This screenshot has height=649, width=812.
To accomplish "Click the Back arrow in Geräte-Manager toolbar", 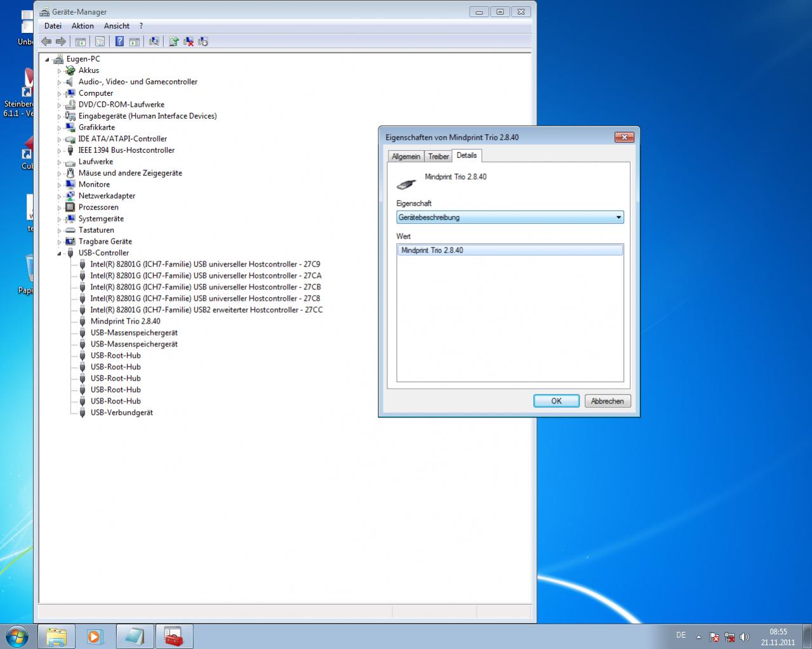I will [46, 42].
